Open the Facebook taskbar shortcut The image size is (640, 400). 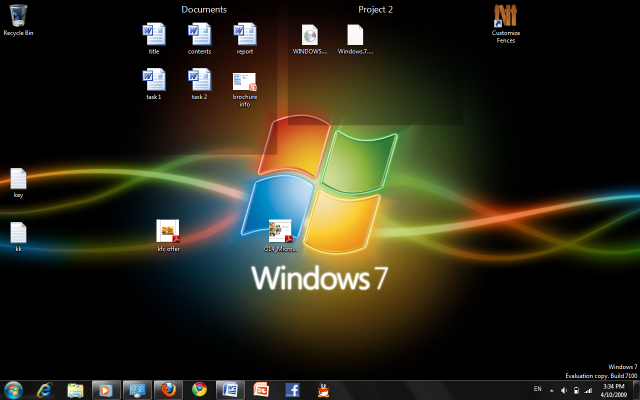pyautogui.click(x=292, y=390)
